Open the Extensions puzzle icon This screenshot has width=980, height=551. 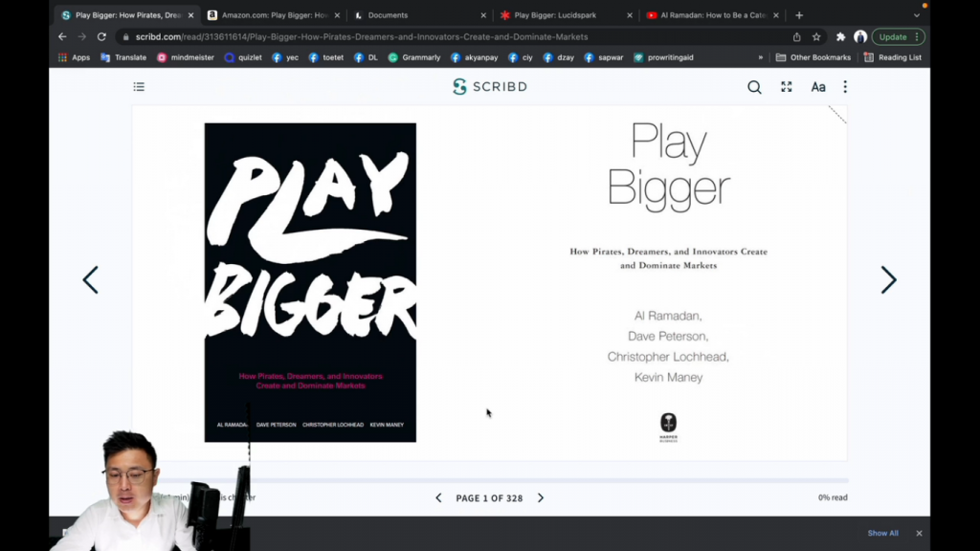(x=840, y=37)
